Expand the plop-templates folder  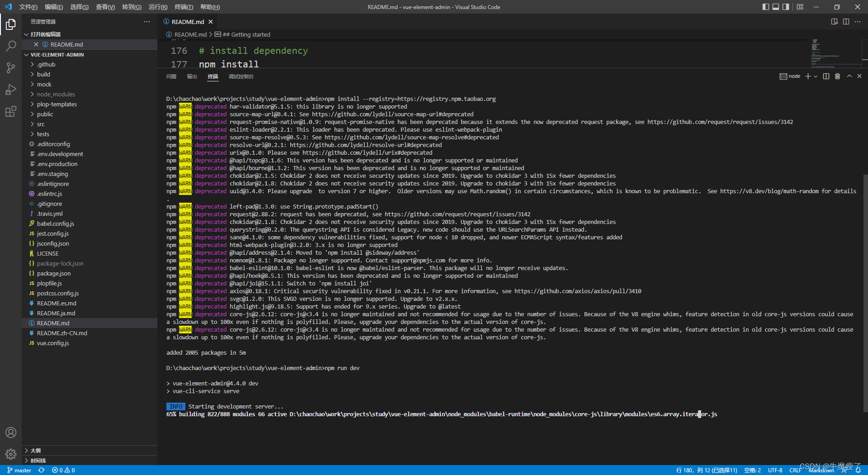click(90, 104)
